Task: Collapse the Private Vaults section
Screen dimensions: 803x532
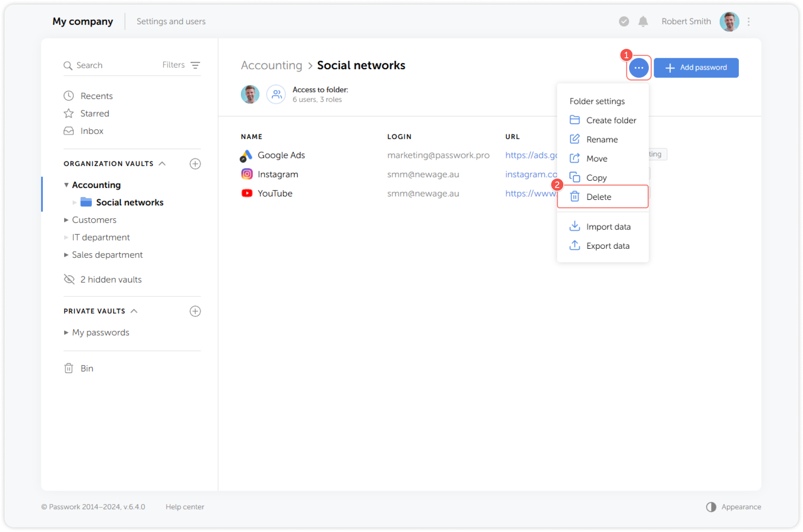Action: point(134,311)
